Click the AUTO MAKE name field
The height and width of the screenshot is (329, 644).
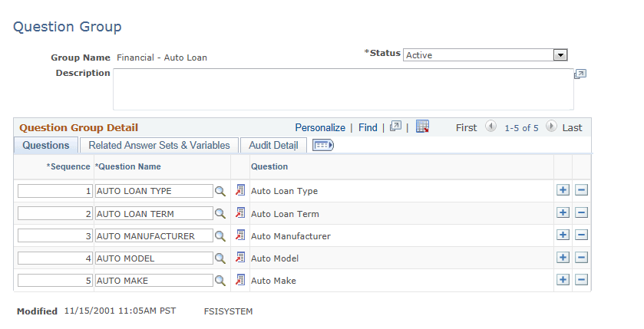pos(154,281)
